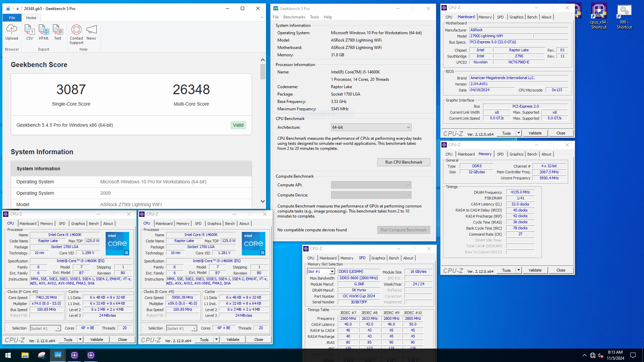Screen dimensions: 644x362
Task: Open the Compute API dropdown
Action: (371, 185)
